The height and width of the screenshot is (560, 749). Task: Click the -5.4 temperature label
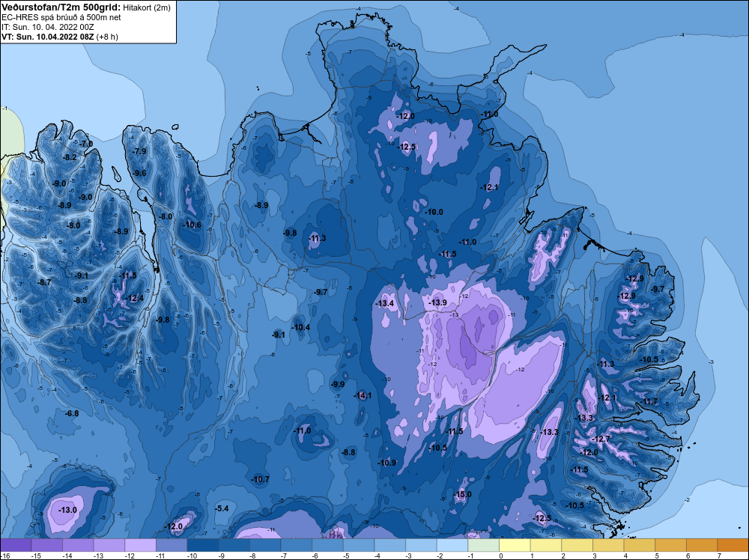point(222,508)
